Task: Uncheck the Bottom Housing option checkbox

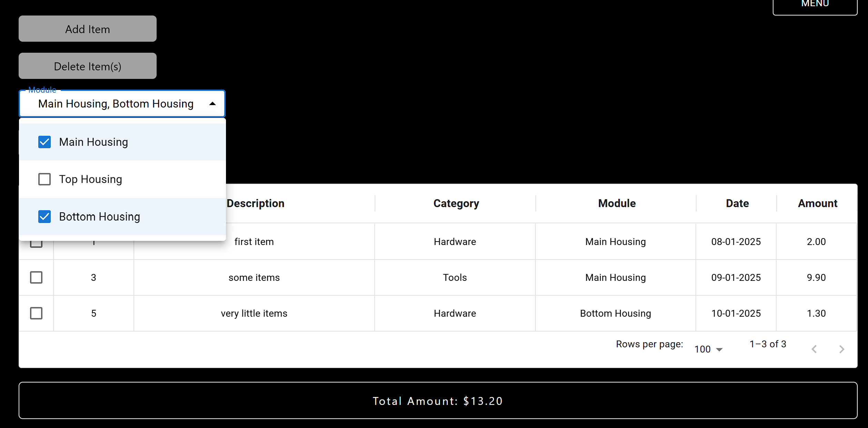Action: coord(45,217)
